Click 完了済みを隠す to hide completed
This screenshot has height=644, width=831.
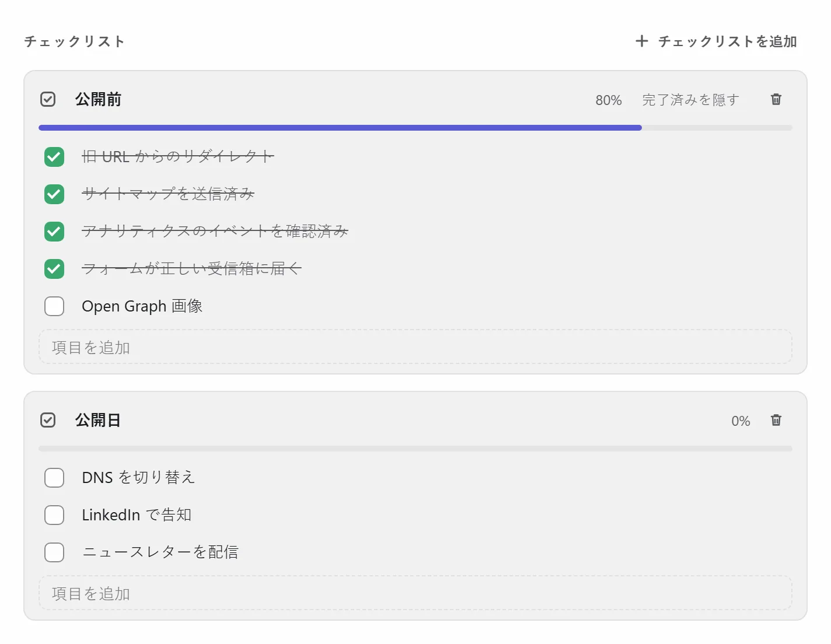pos(691,100)
